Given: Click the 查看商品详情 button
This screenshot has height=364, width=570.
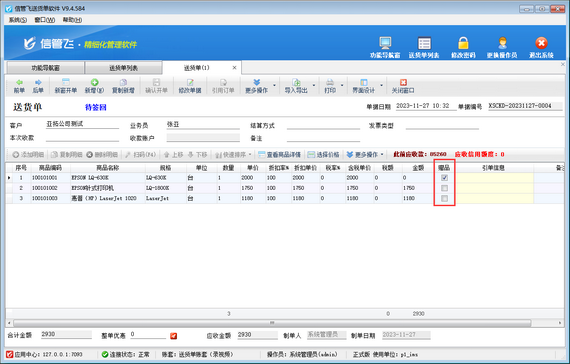Looking at the screenshot, I should (x=280, y=155).
